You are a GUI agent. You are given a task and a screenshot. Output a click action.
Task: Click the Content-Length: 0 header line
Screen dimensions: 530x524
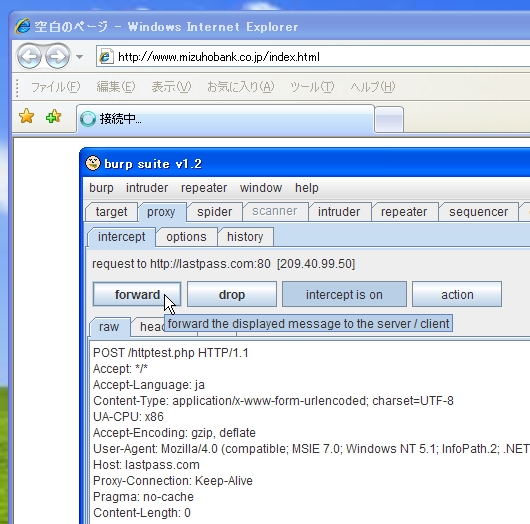pyautogui.click(x=142, y=513)
